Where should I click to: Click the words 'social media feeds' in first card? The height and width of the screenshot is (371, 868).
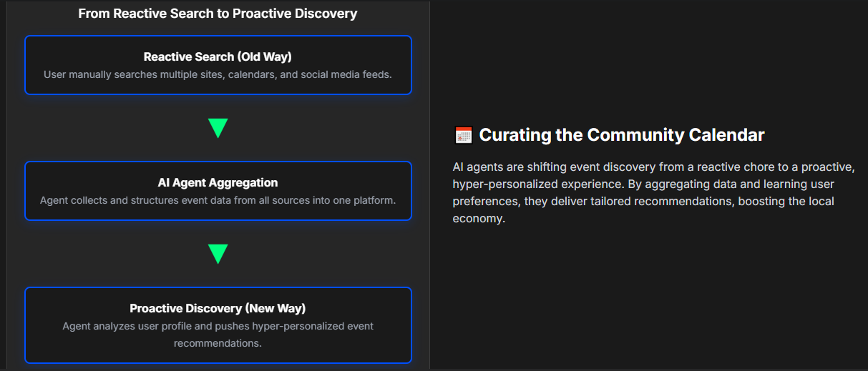click(x=346, y=74)
